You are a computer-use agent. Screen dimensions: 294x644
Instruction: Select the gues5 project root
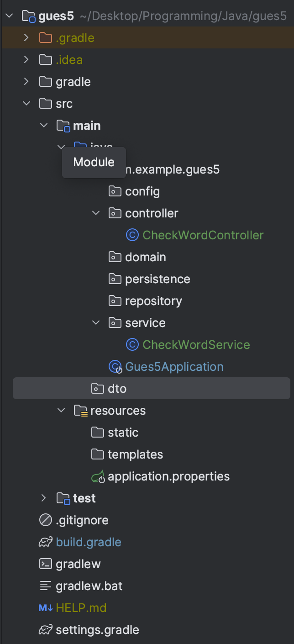click(x=56, y=16)
